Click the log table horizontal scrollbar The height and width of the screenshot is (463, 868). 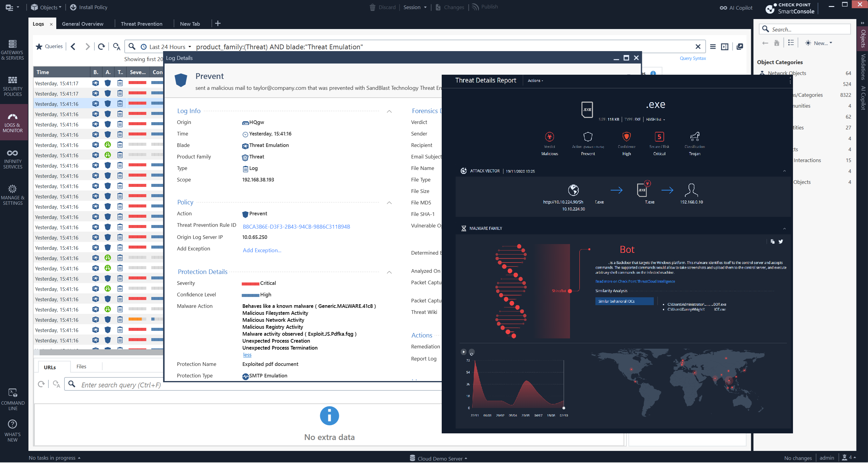point(101,352)
